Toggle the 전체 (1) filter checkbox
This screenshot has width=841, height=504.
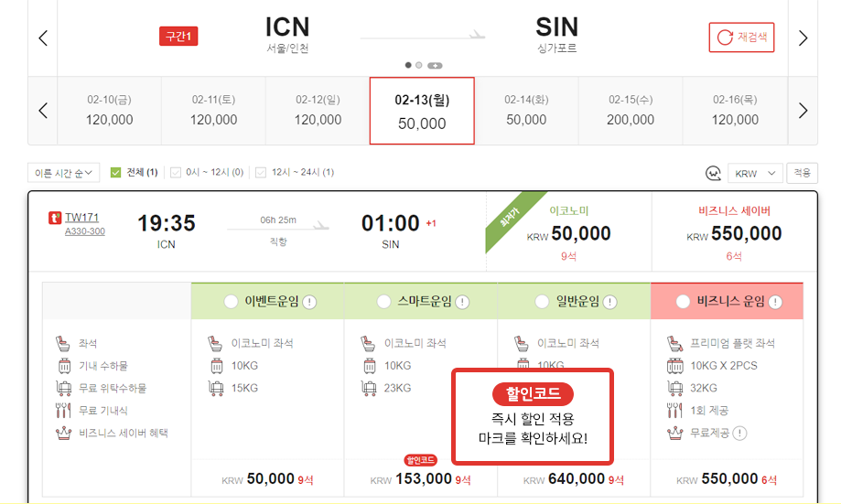(116, 172)
